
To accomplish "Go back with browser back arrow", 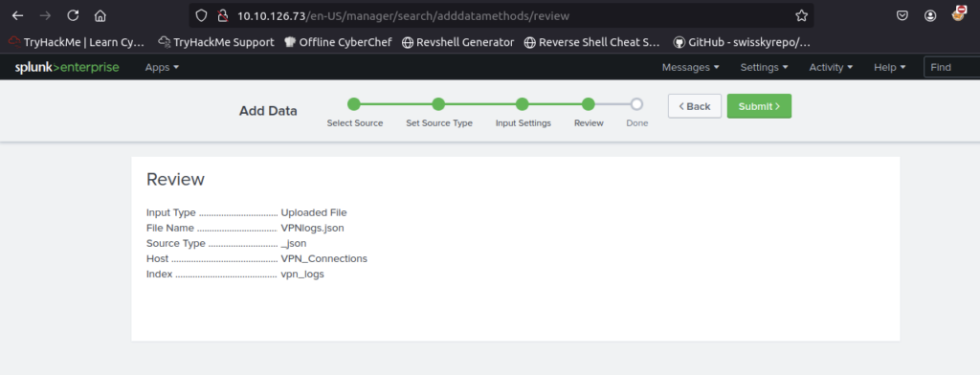I will pyautogui.click(x=18, y=15).
